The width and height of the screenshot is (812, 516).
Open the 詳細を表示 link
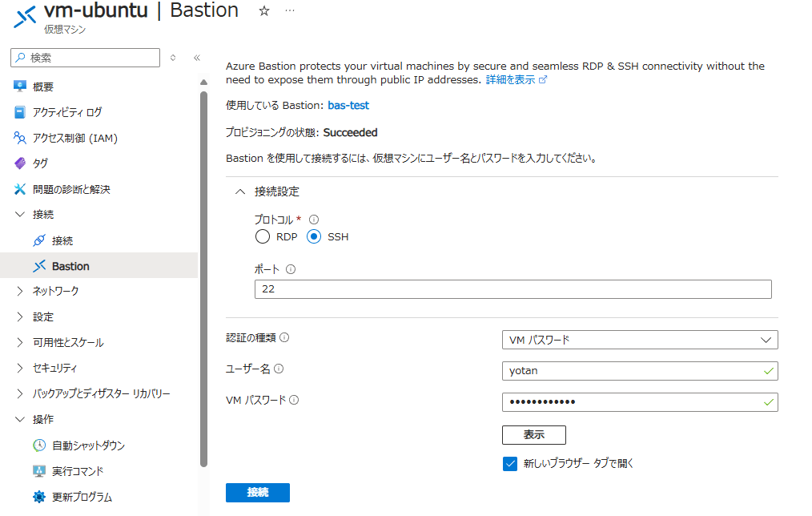[x=510, y=79]
